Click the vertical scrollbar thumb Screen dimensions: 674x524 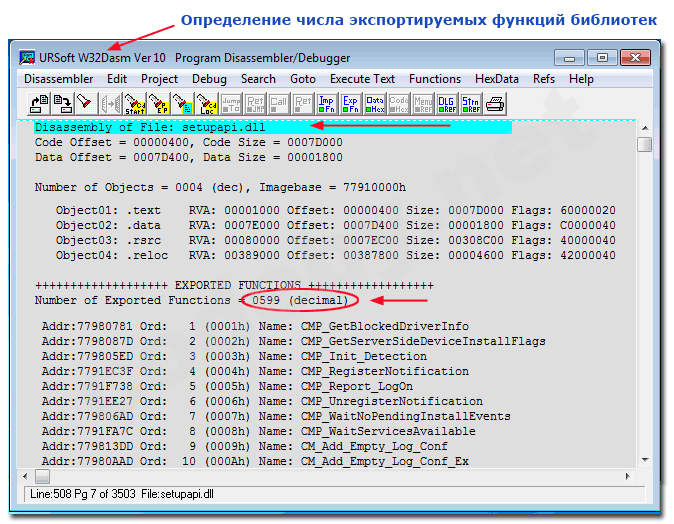tap(645, 144)
